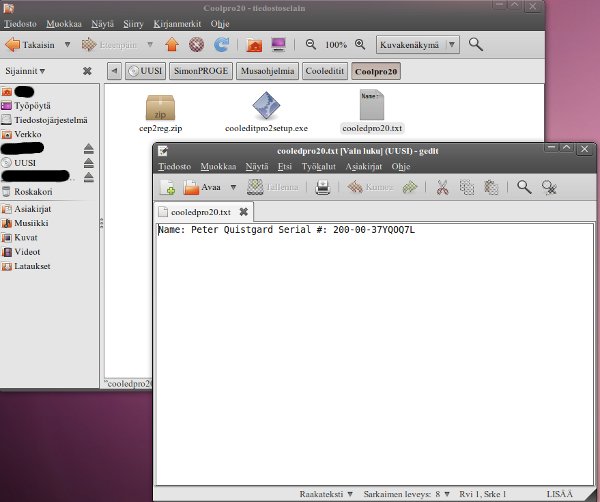The height and width of the screenshot is (502, 600).
Task: Select Coolpro20 path bar button
Action: point(376,71)
